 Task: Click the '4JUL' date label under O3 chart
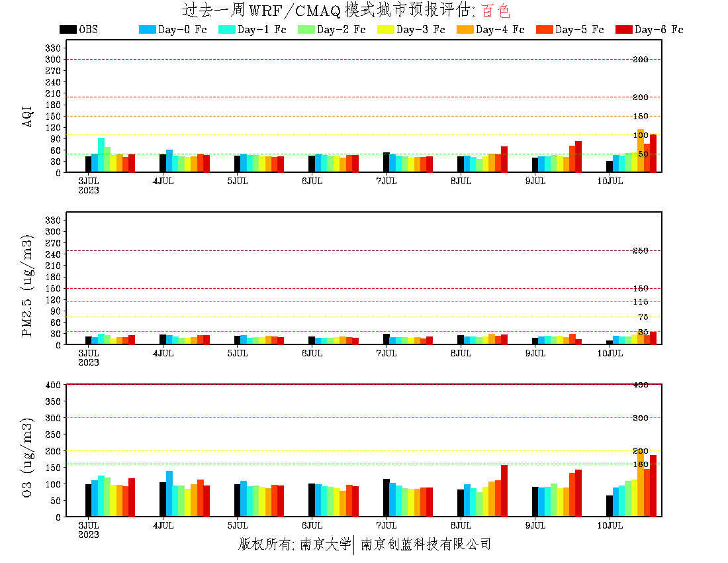click(163, 525)
